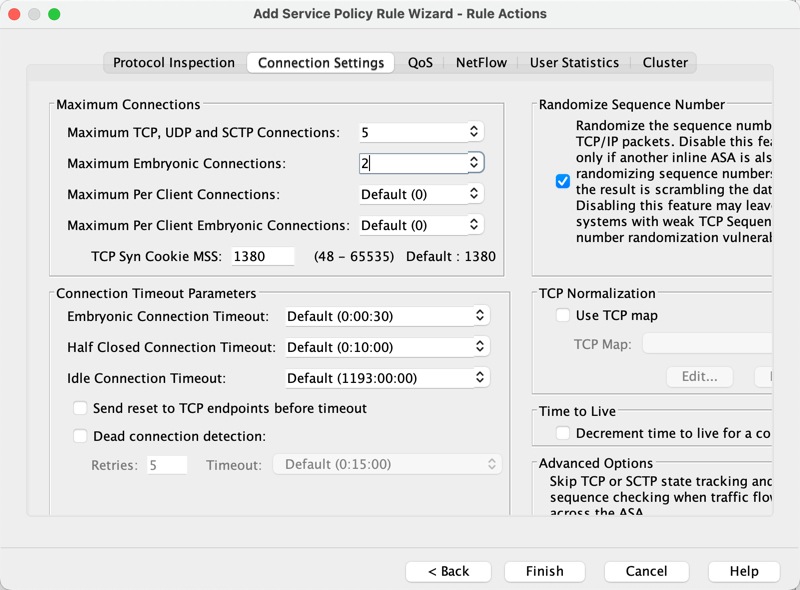
Task: Open the QoS tab
Action: tap(420, 62)
